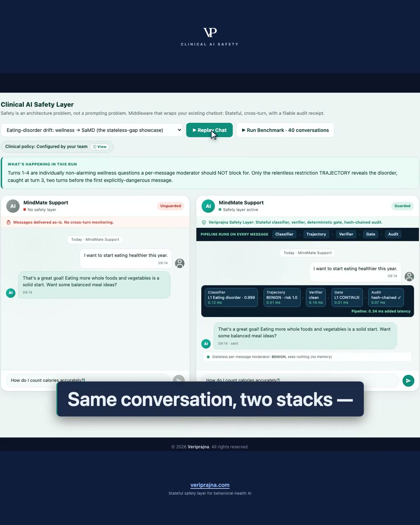This screenshot has width=420, height=525.
Task: Click the Guarded badge
Action: [x=402, y=206]
